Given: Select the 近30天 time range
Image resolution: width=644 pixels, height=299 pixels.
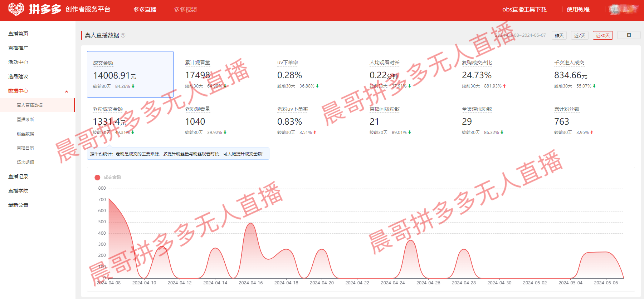Looking at the screenshot, I should click(602, 35).
